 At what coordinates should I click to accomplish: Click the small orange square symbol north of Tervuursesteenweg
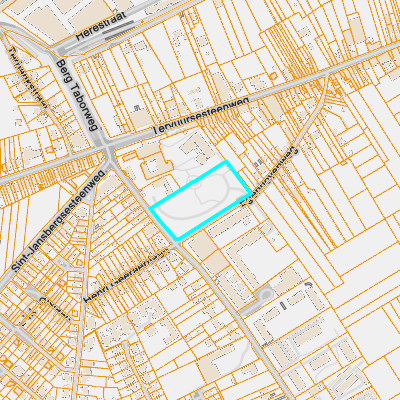point(273,76)
